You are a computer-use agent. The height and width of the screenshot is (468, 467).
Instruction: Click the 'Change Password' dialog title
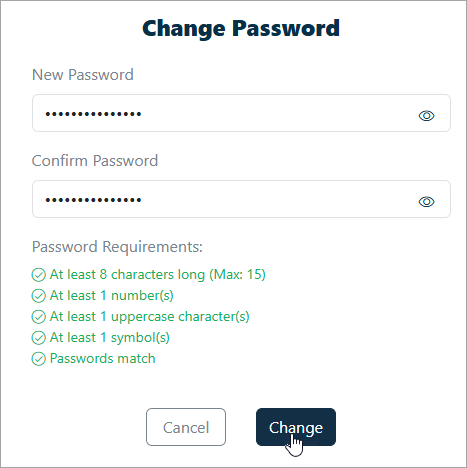point(241,28)
